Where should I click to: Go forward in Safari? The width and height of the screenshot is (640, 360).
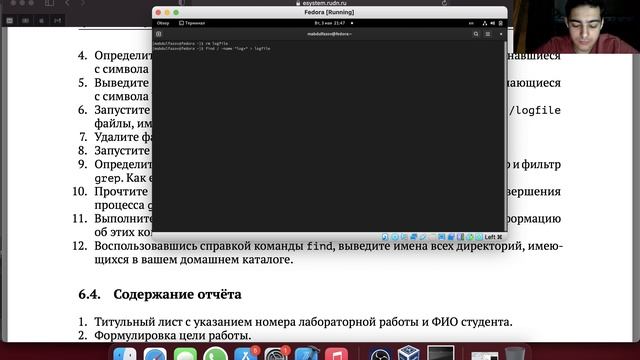(x=83, y=3)
